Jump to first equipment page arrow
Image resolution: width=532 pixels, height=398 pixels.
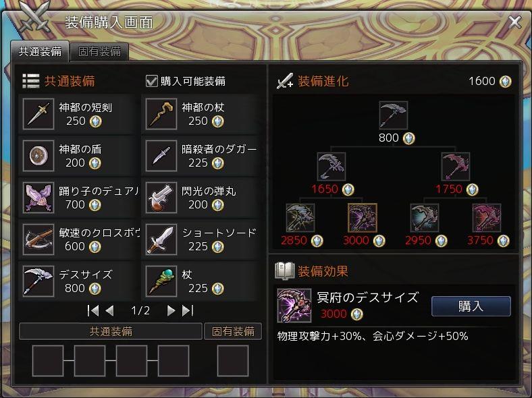pos(93,310)
